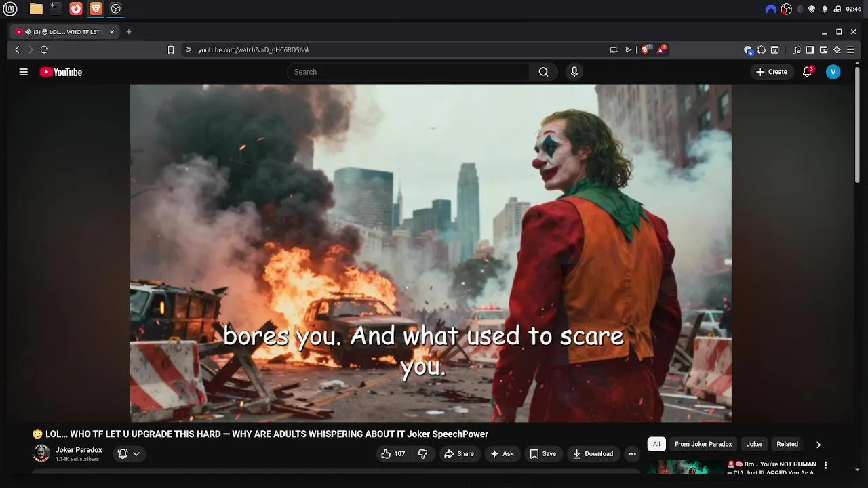Select the From Joker Paradox chip
This screenshot has height=488, width=868.
click(703, 444)
